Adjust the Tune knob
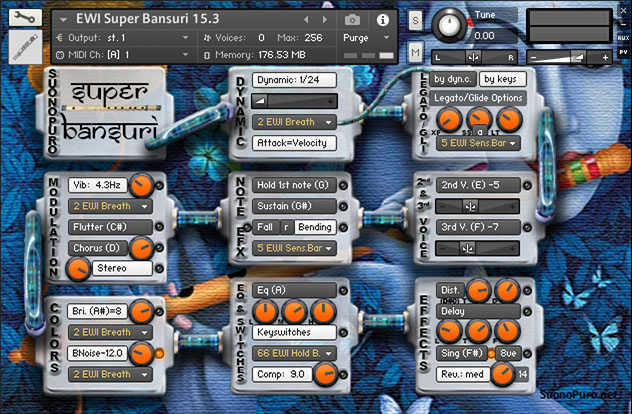The width and height of the screenshot is (632, 414). (449, 25)
